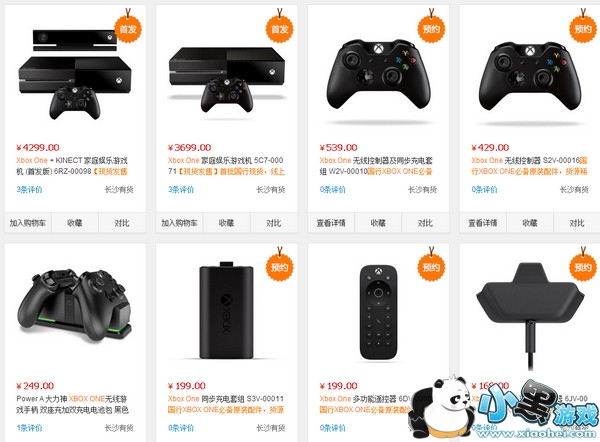Viewport: 600px width, 442px height.
Task: Open 3条评价 reviews of ¥4299 bundle
Action: coord(29,189)
